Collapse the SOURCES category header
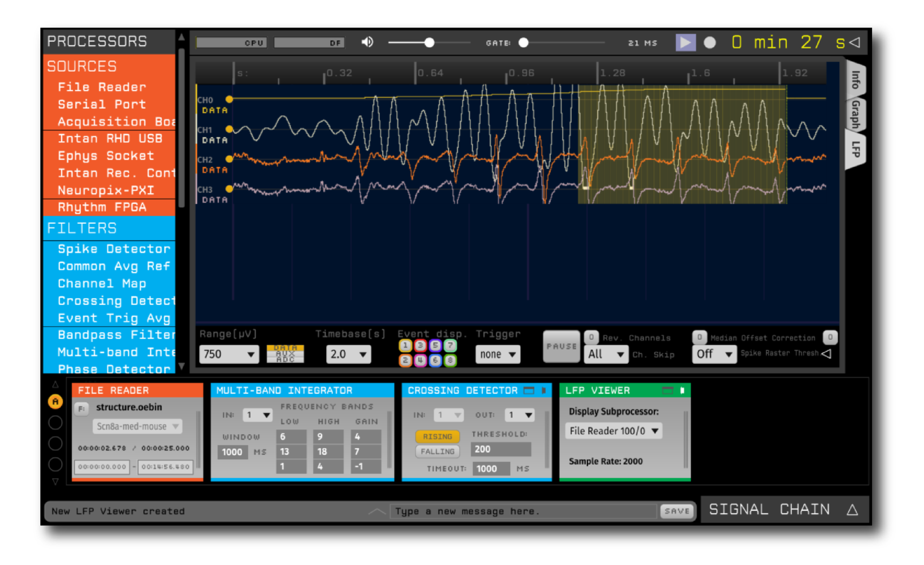Image resolution: width=924 pixels, height=565 pixels. click(x=109, y=66)
